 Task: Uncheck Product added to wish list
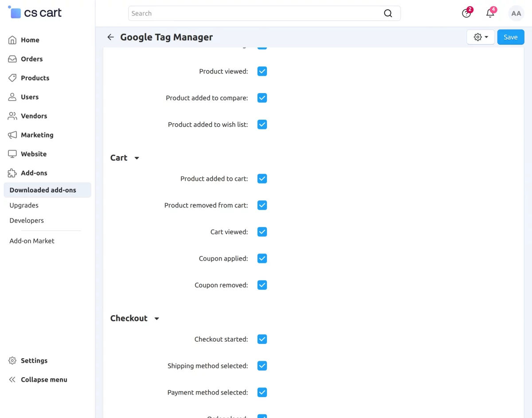262,125
